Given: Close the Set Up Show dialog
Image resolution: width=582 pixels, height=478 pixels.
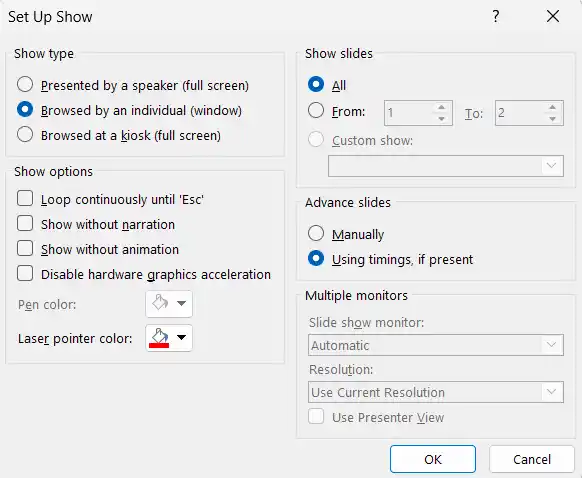Looking at the screenshot, I should (x=553, y=16).
